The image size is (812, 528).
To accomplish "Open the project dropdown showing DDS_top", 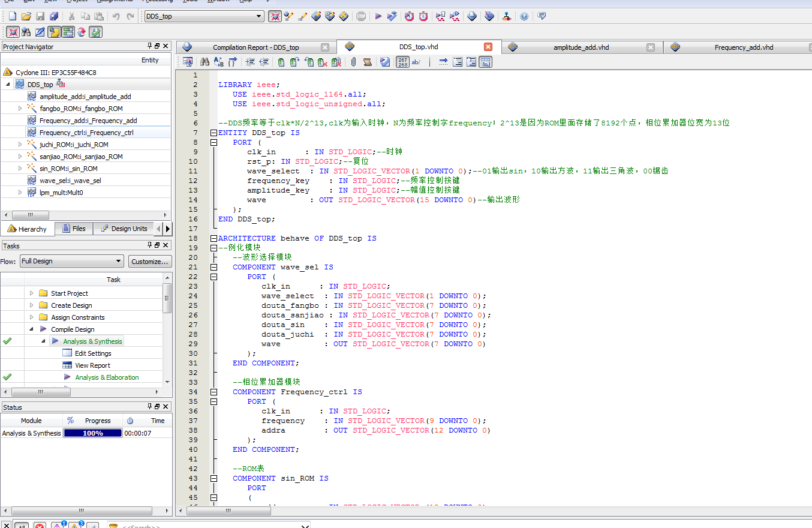I will tap(204, 16).
